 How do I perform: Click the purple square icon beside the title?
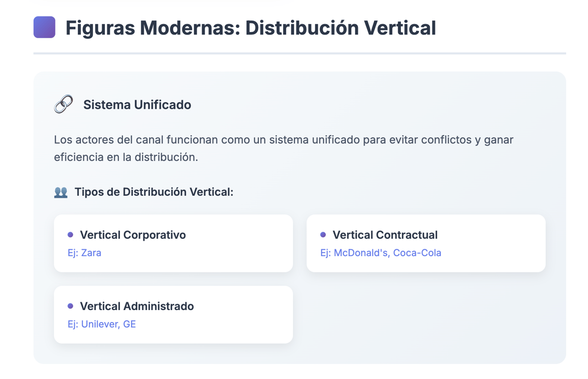coord(44,27)
